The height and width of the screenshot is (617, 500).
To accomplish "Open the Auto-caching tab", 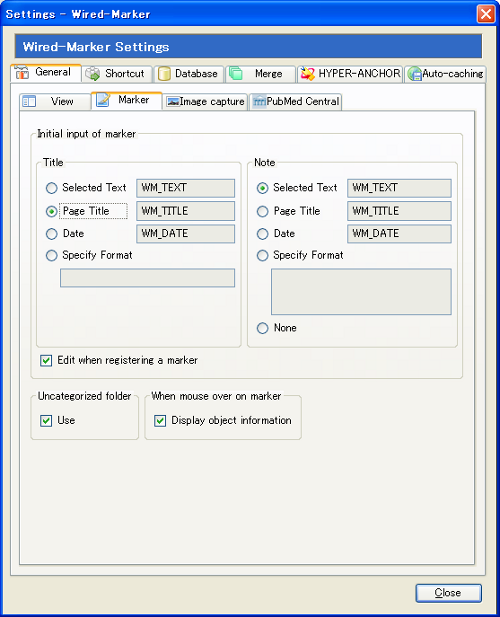I will (x=445, y=74).
